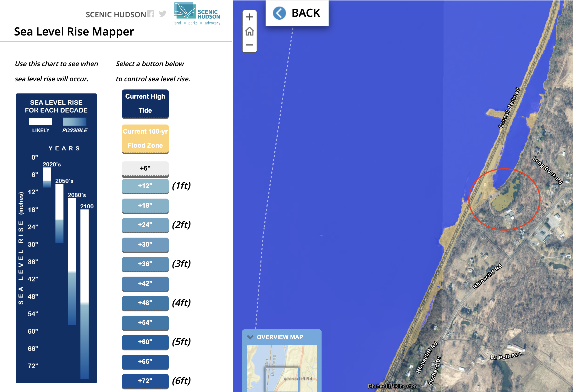Pick the +60" sea level option
Image resolution: width=573 pixels, height=392 pixels.
pyautogui.click(x=145, y=342)
